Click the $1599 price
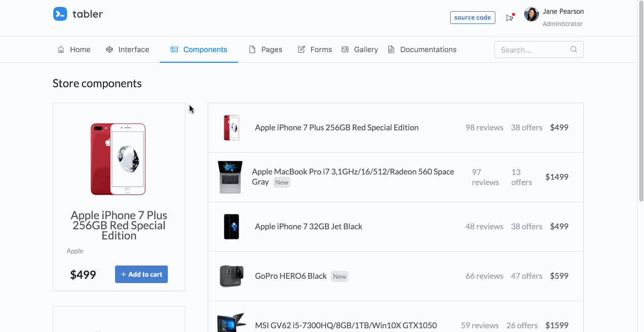The width and height of the screenshot is (644, 332). [557, 326]
